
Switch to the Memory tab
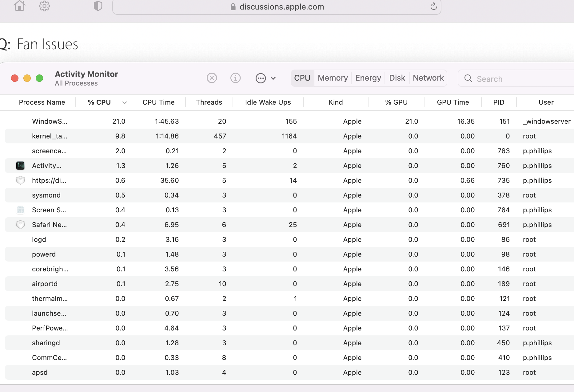(333, 78)
